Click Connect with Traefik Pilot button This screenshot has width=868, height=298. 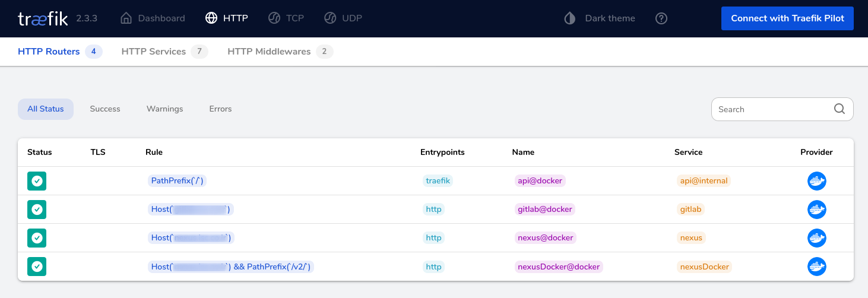(x=787, y=18)
